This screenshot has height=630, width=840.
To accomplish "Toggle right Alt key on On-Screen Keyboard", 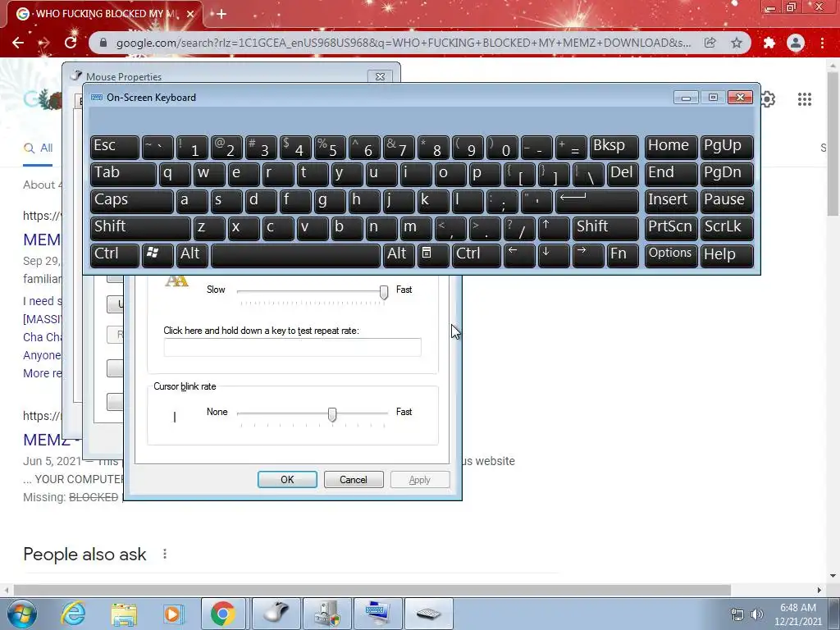I will coord(398,254).
